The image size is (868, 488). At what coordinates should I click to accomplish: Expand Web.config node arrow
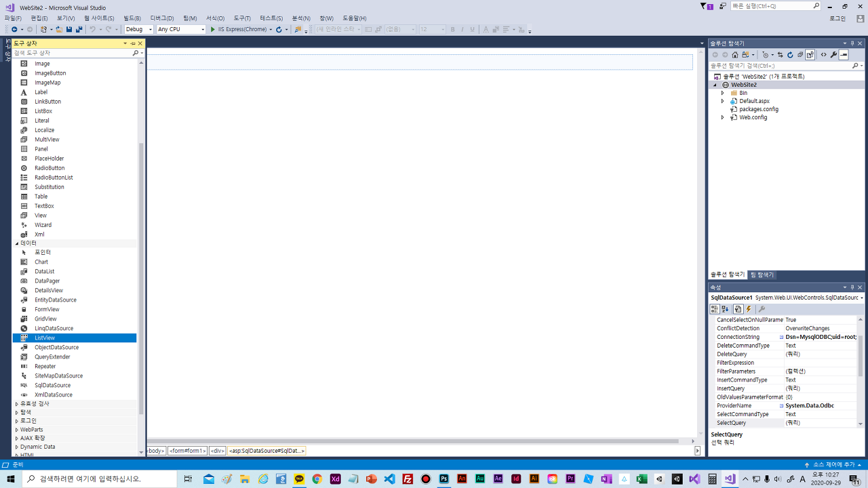tap(723, 117)
